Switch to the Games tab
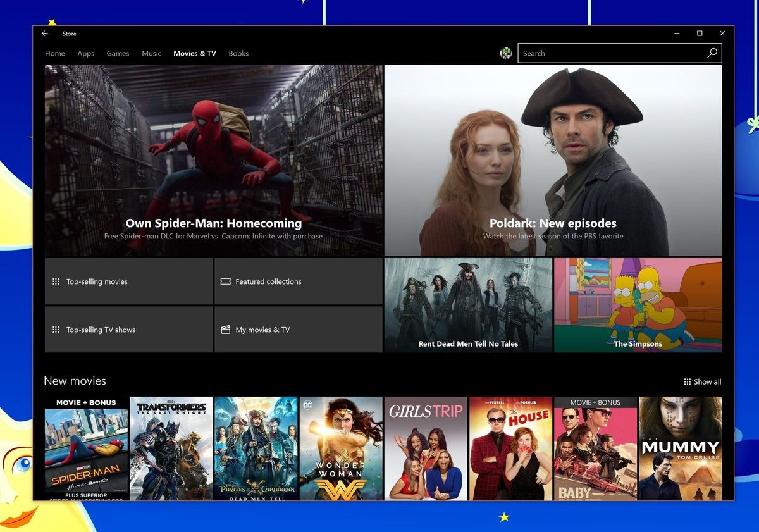This screenshot has width=759, height=532. coord(118,53)
